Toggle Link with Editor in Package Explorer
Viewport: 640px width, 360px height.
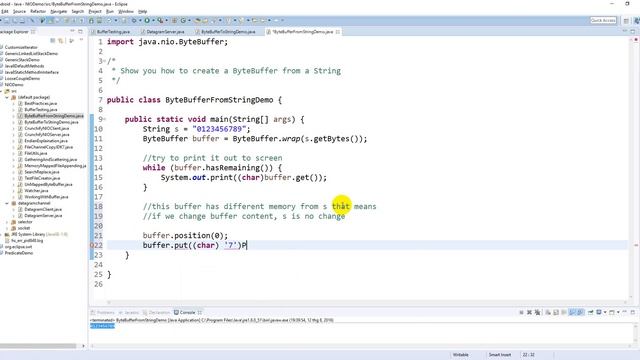tap(61, 40)
